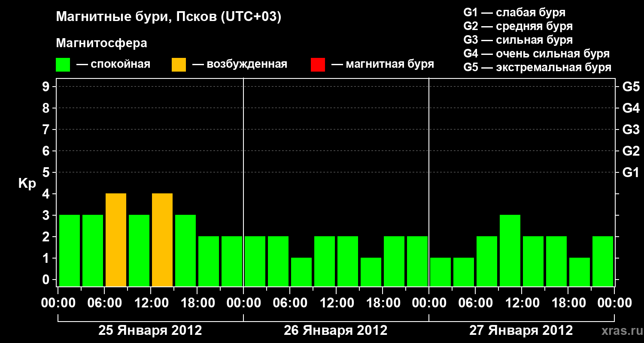This screenshot has height=343, width=644.
Task: Click the Kp 2 bar at 06:00, 27 January
Action: coord(487,261)
